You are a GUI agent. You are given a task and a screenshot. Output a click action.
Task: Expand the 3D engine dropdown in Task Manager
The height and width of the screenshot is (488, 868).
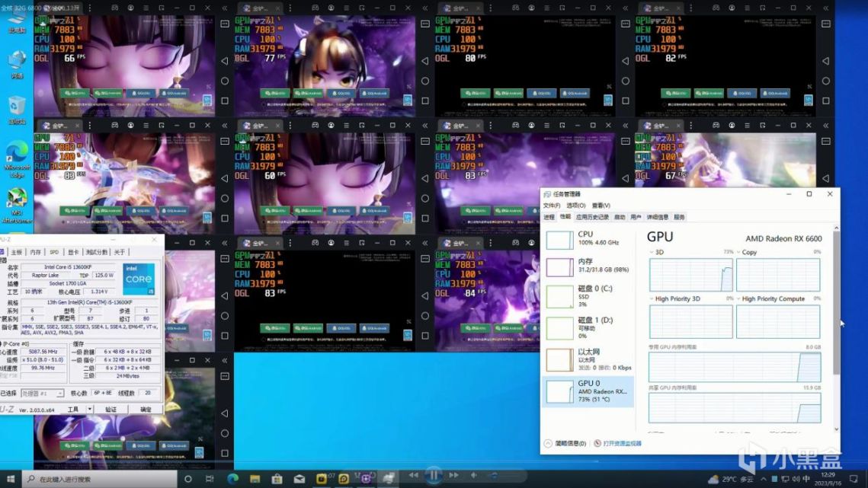(x=652, y=252)
